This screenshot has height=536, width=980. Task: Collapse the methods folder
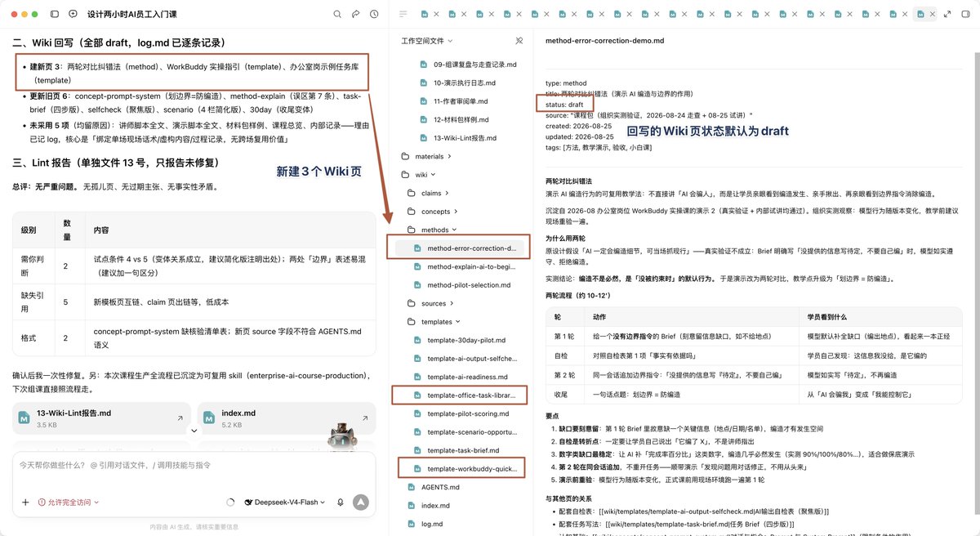point(432,230)
